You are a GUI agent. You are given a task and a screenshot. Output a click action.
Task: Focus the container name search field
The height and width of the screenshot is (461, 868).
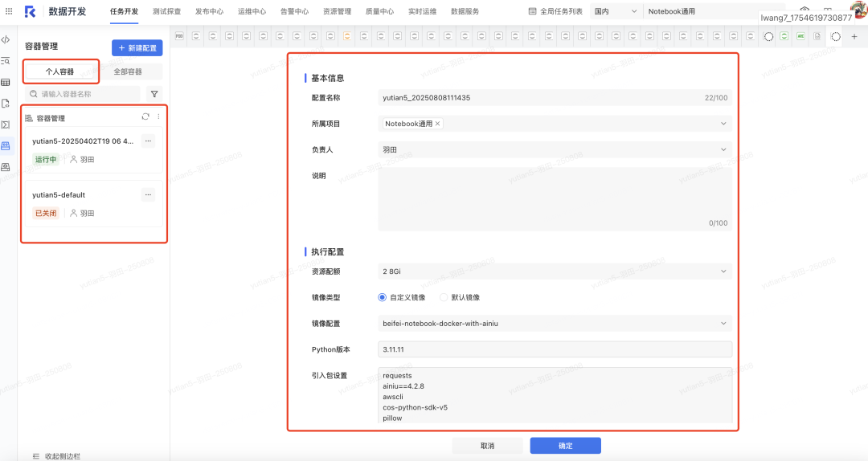[83, 94]
